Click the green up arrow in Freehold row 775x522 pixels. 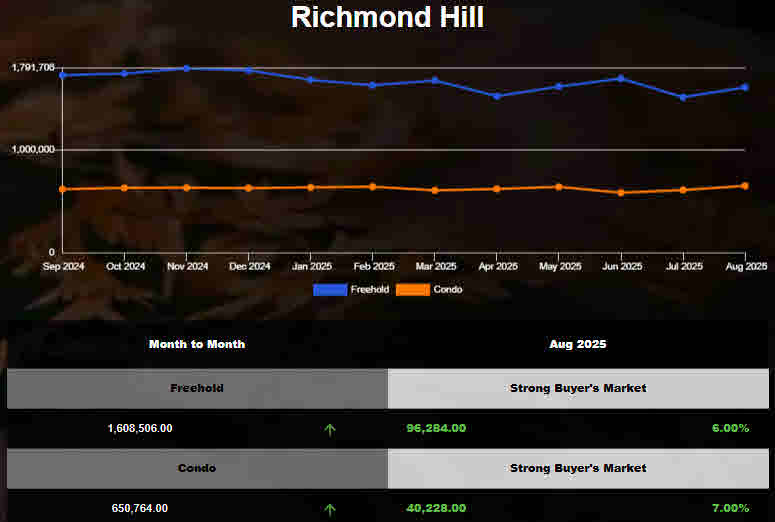tap(330, 429)
